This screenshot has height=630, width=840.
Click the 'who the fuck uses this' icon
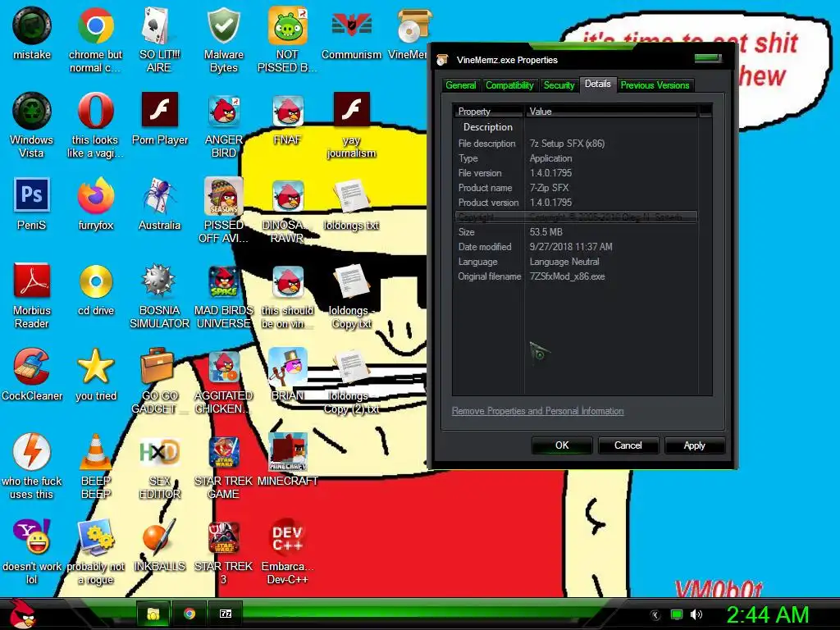click(x=32, y=467)
